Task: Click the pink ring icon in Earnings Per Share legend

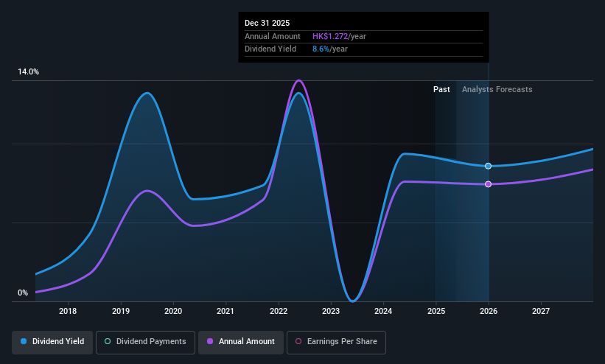Action: point(298,341)
